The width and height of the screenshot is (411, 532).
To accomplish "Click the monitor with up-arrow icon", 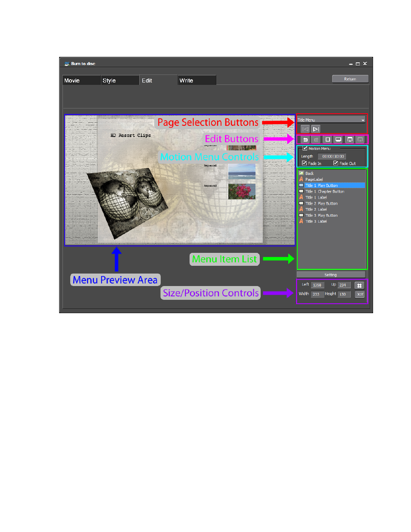I will [x=360, y=140].
